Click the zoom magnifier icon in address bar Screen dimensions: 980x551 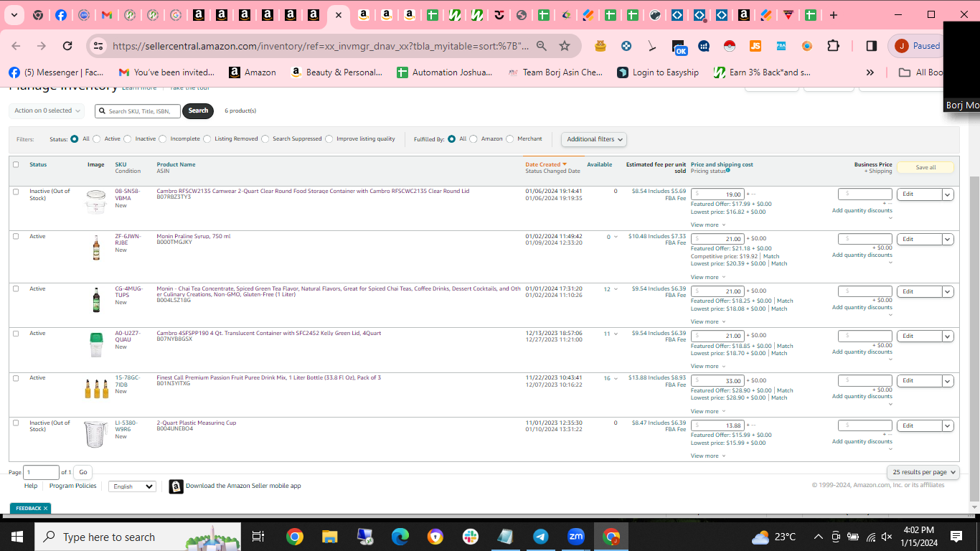[x=542, y=46]
